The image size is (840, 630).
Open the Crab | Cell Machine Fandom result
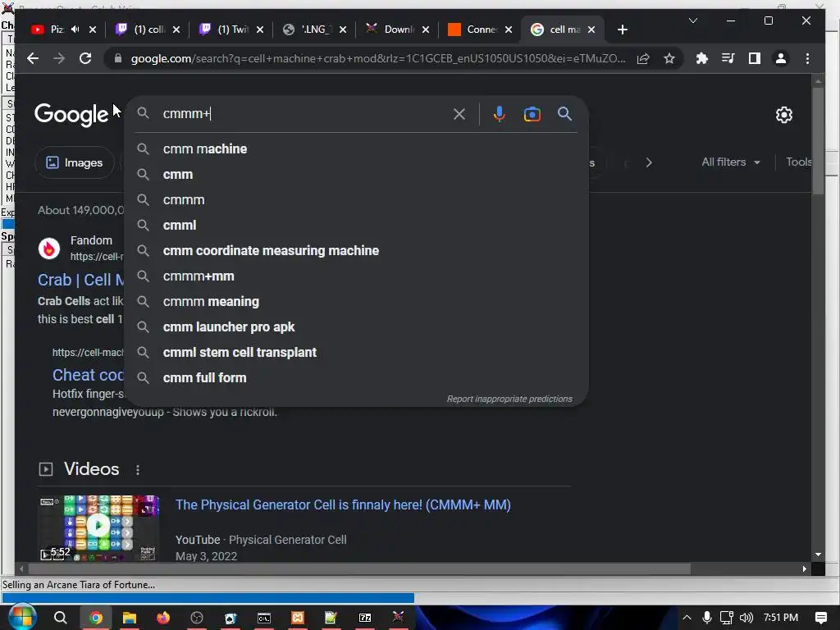pyautogui.click(x=80, y=280)
